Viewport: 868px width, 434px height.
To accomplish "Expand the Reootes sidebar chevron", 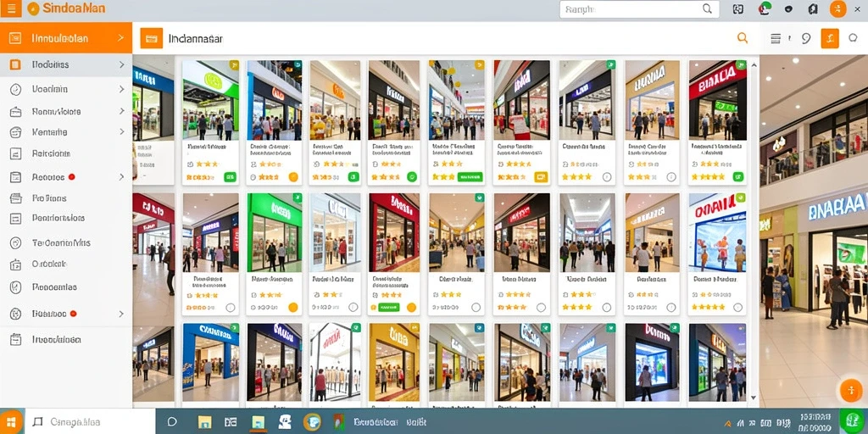I will tap(121, 177).
